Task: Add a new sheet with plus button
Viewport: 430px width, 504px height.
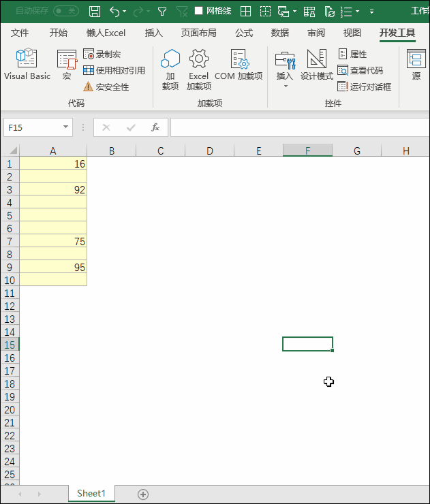Action: click(x=143, y=494)
